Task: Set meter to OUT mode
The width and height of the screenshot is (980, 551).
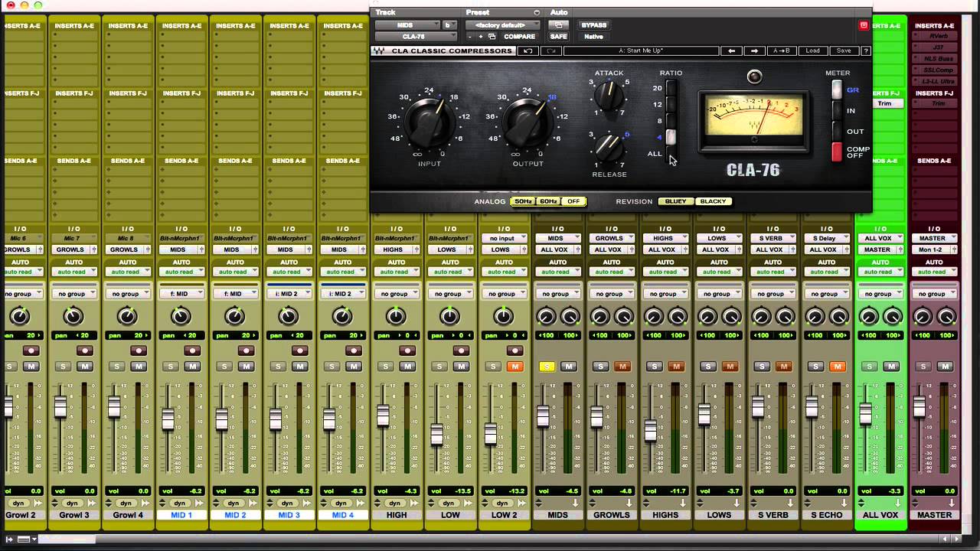Action: [838, 131]
